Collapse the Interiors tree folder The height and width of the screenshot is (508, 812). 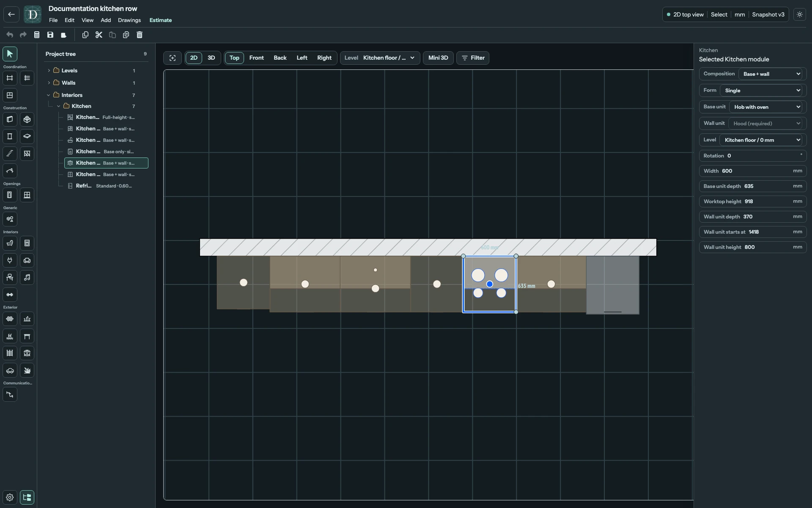pyautogui.click(x=49, y=95)
